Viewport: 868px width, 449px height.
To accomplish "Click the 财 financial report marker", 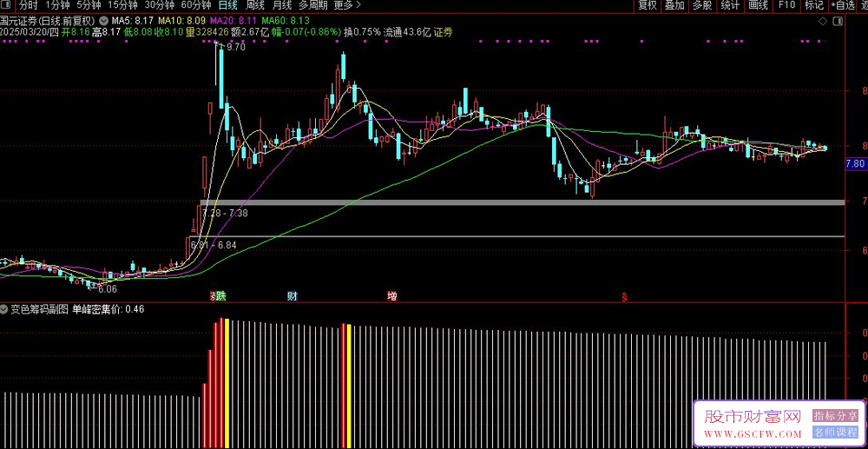I will 293,296.
